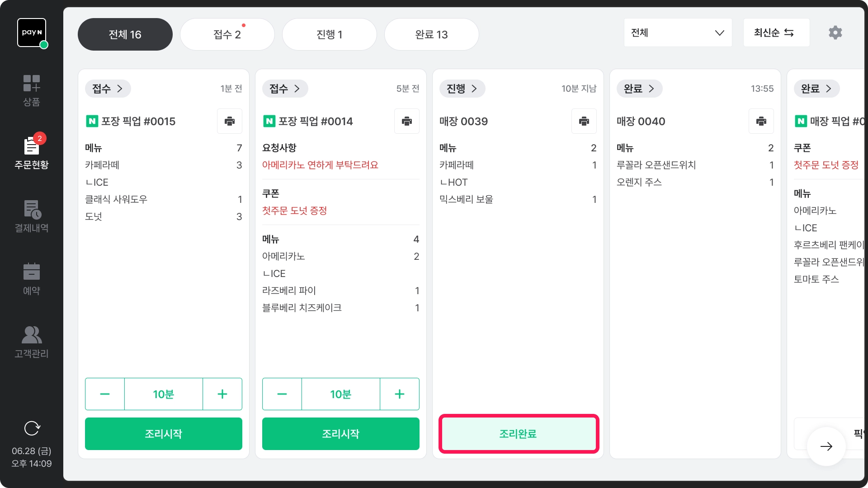Viewport: 868px width, 488px height.
Task: Open the 전체 filter dropdown
Action: (678, 33)
